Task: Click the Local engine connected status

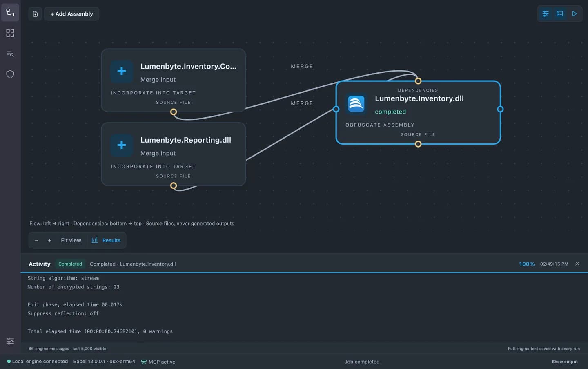Action: pyautogui.click(x=40, y=361)
